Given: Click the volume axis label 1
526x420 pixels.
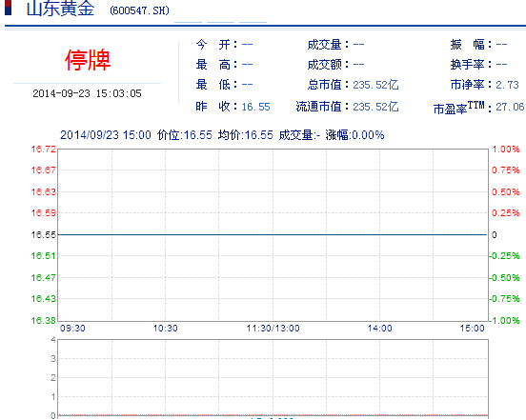Looking at the screenshot, I should coord(53,396).
